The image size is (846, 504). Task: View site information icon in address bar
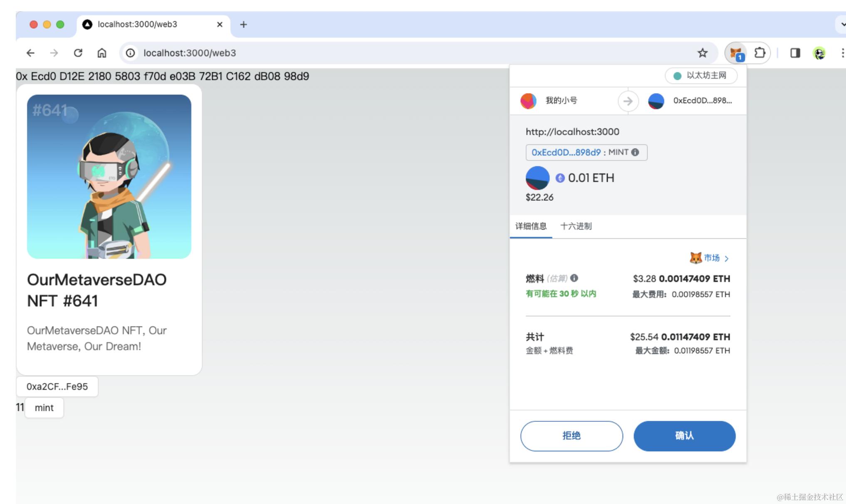tap(131, 53)
